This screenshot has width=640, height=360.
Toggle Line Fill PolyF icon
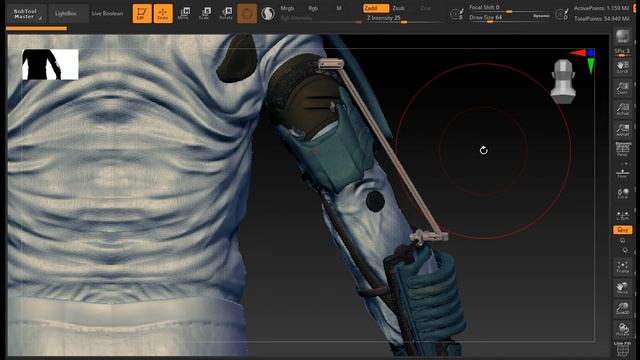622,349
